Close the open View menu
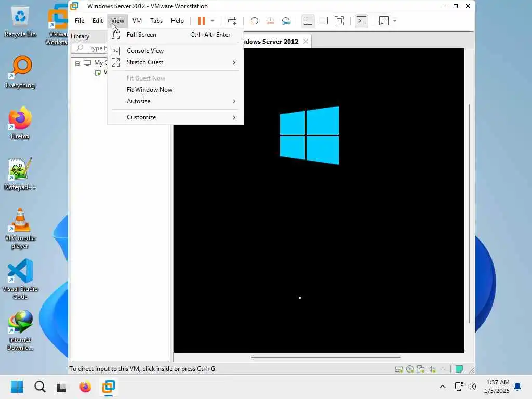This screenshot has height=399, width=532. pyautogui.click(x=118, y=21)
